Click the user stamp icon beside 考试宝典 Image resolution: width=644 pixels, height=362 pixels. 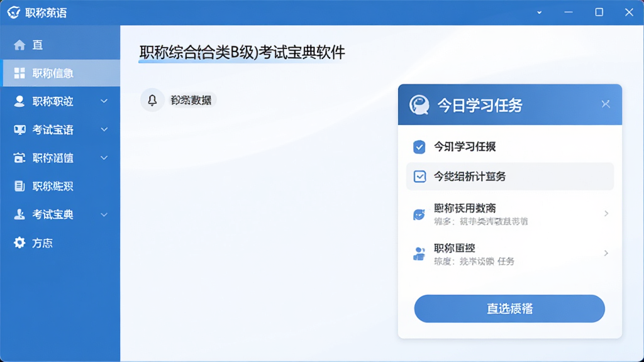(19, 214)
